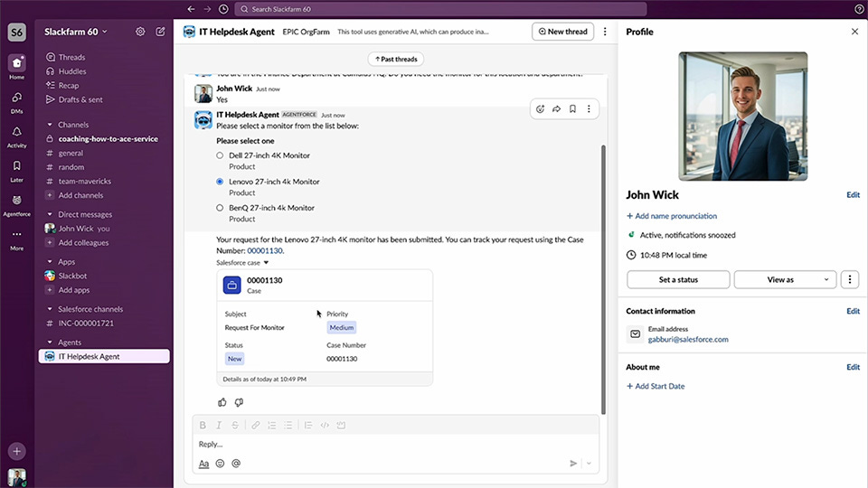Open the Slackfarm 60 workspace menu

click(x=76, y=32)
